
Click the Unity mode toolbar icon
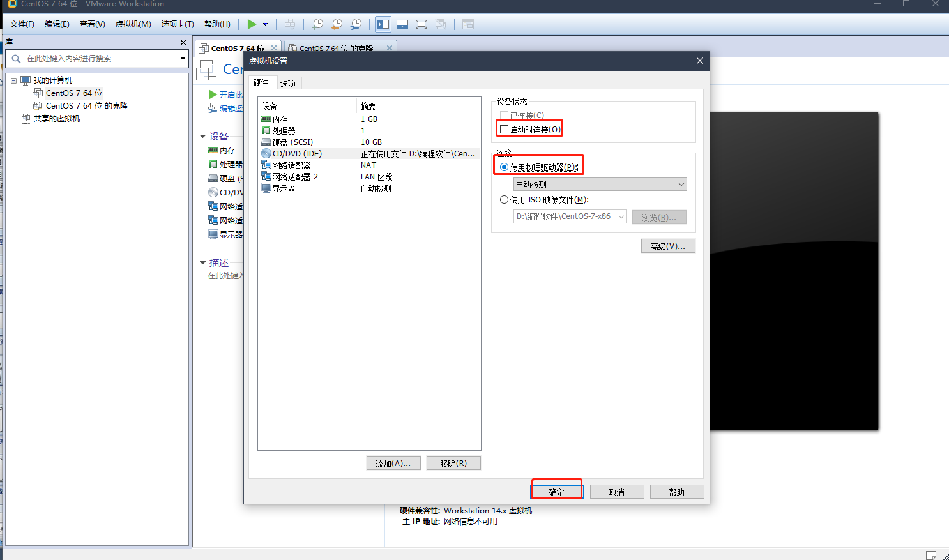click(x=441, y=24)
